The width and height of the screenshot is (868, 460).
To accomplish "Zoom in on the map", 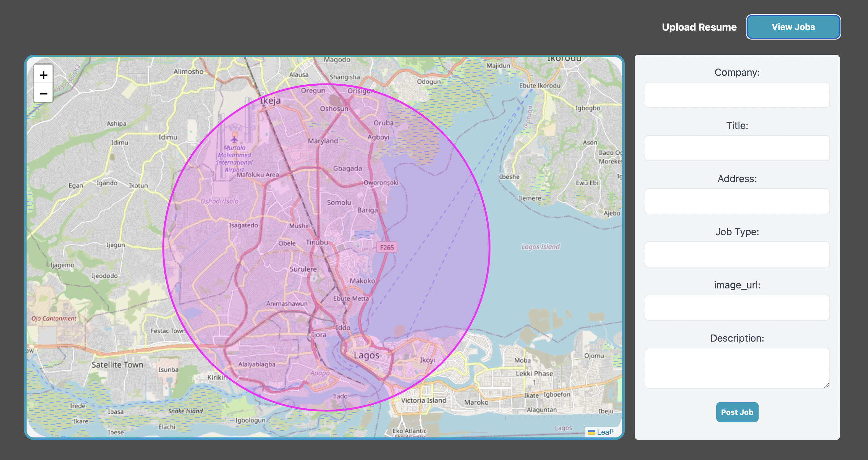I will pos(44,75).
